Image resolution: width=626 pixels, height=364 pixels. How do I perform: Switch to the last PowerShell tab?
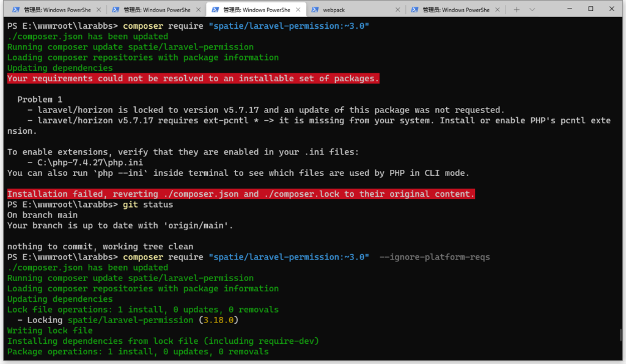[x=452, y=10]
